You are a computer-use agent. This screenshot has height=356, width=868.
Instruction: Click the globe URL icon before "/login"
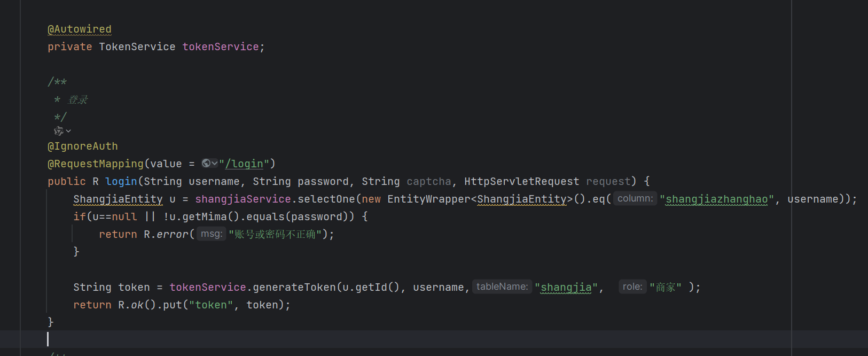206,164
